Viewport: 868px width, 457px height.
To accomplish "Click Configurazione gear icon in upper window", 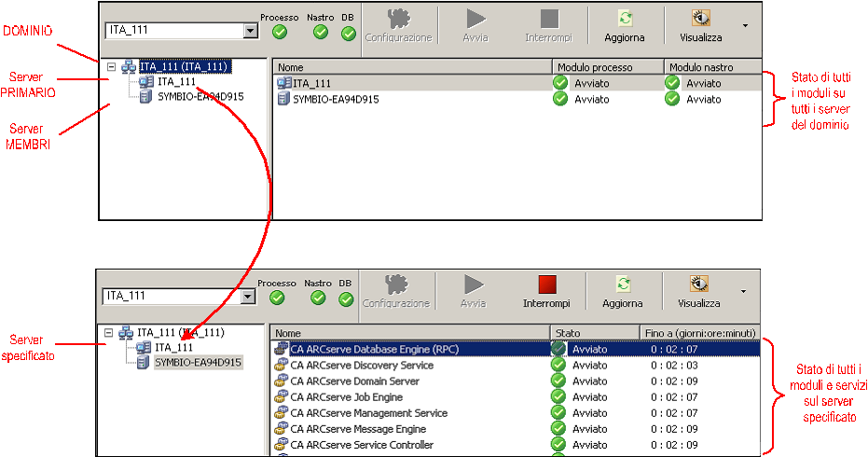I will click(399, 19).
